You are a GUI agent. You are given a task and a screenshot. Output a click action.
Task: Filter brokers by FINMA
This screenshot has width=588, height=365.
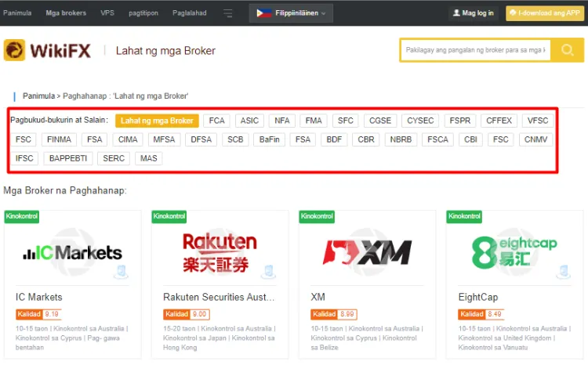pos(59,139)
